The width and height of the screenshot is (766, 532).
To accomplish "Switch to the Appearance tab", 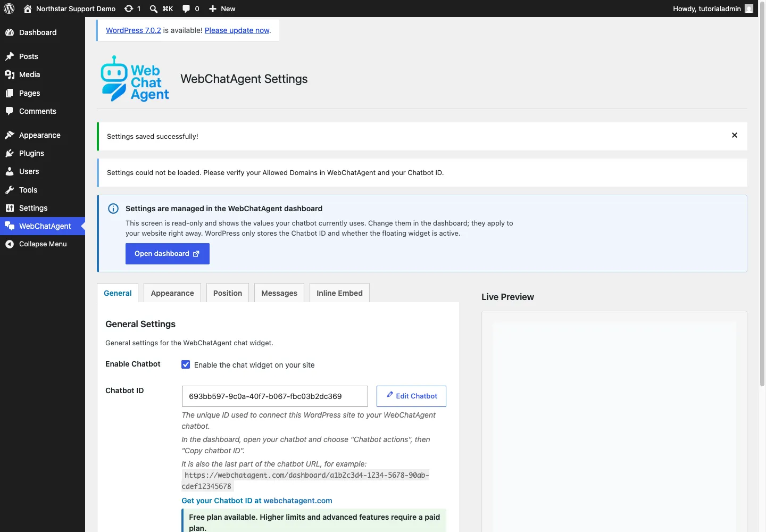I will [172, 293].
